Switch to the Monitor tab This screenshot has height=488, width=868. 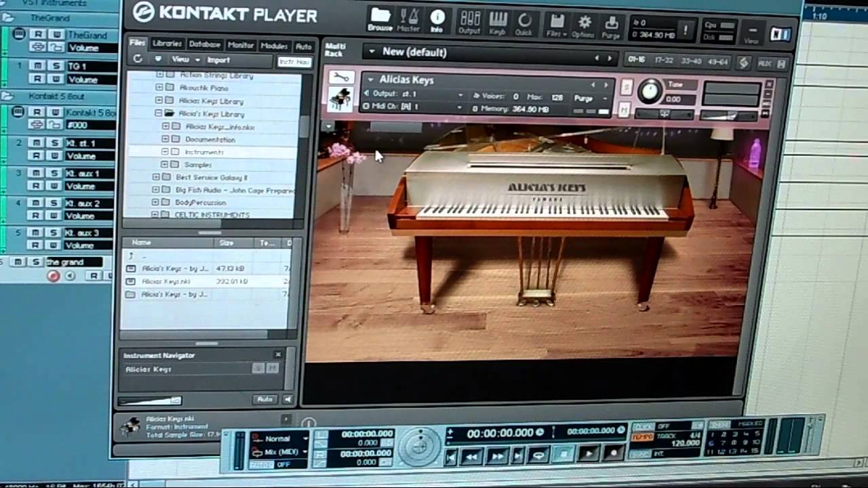241,45
